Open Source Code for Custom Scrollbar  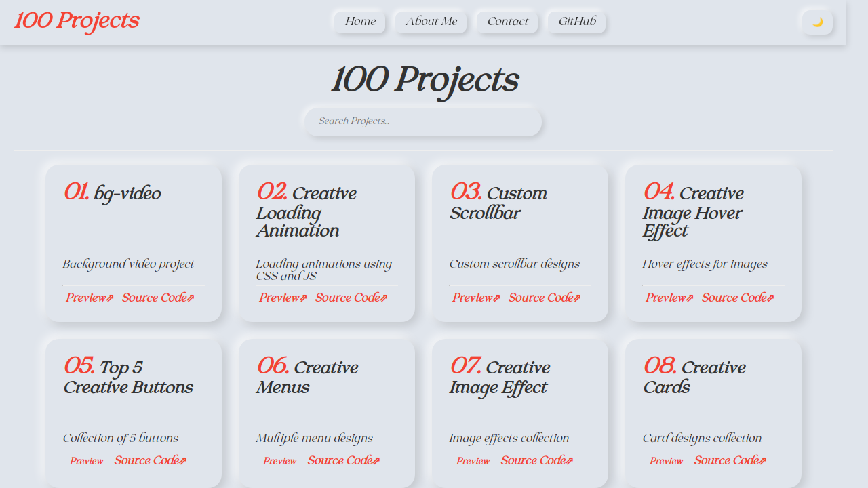coord(540,297)
